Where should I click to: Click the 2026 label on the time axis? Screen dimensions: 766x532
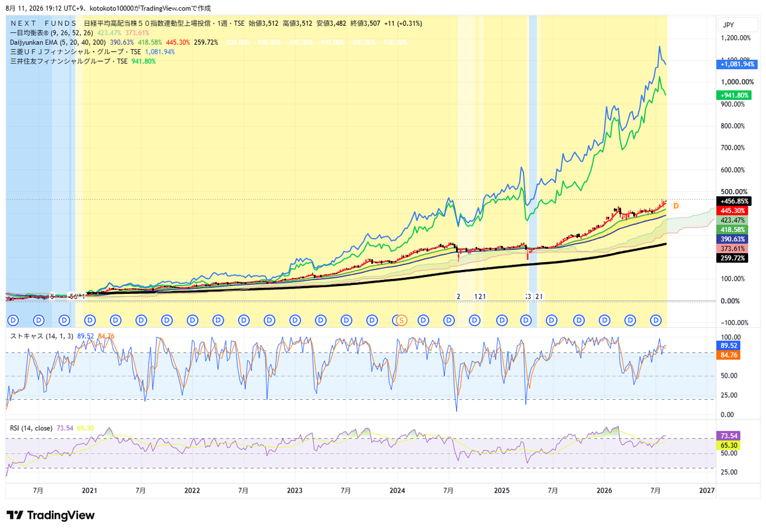604,491
